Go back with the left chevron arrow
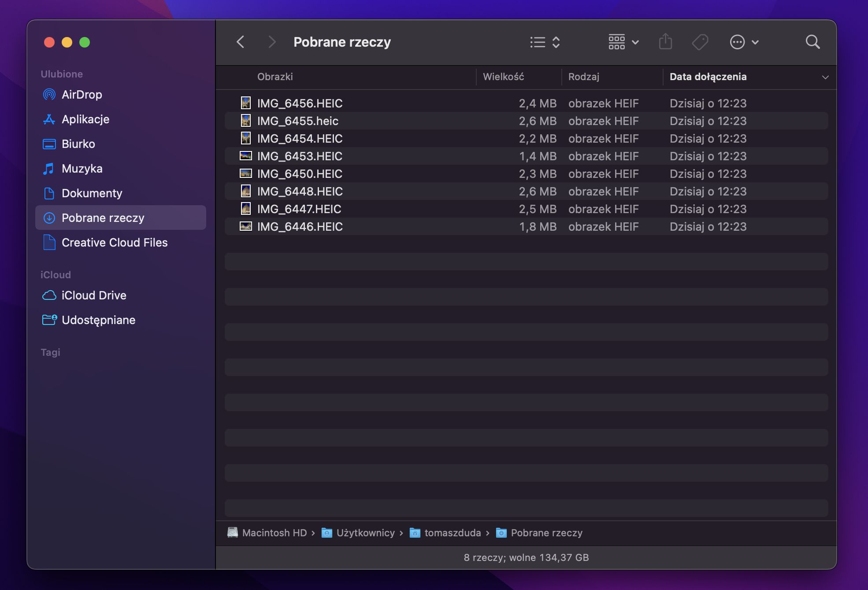The width and height of the screenshot is (868, 590). point(240,42)
